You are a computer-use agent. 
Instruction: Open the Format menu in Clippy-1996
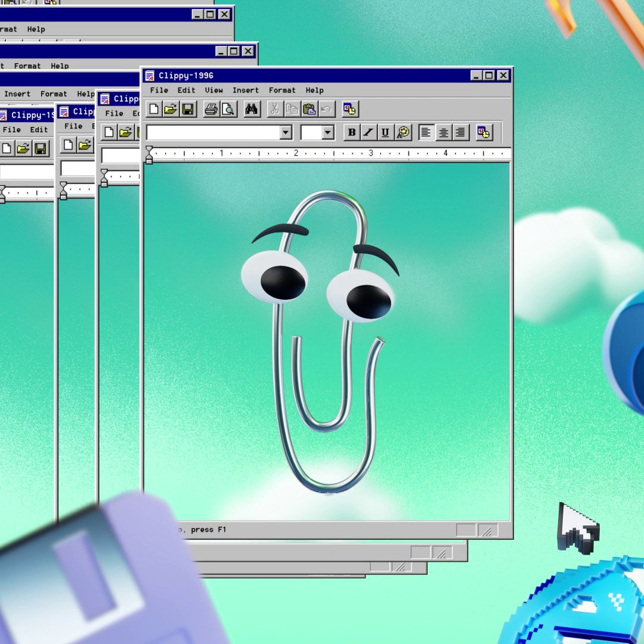(282, 91)
